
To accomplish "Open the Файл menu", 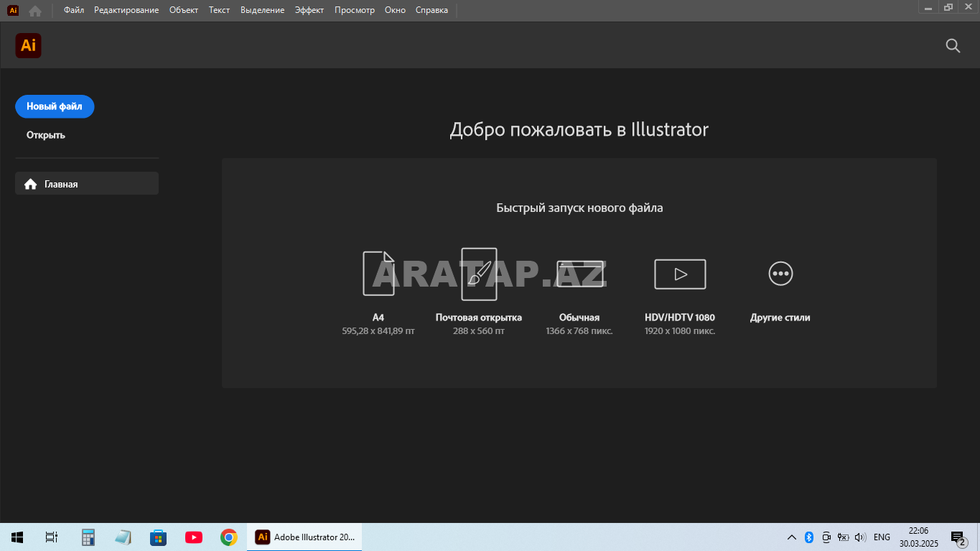I will [x=74, y=10].
